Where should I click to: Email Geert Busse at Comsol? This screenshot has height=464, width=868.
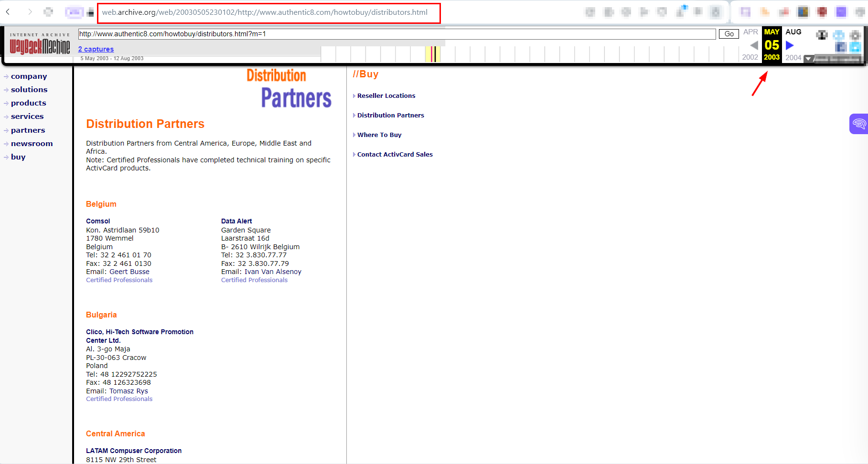129,272
